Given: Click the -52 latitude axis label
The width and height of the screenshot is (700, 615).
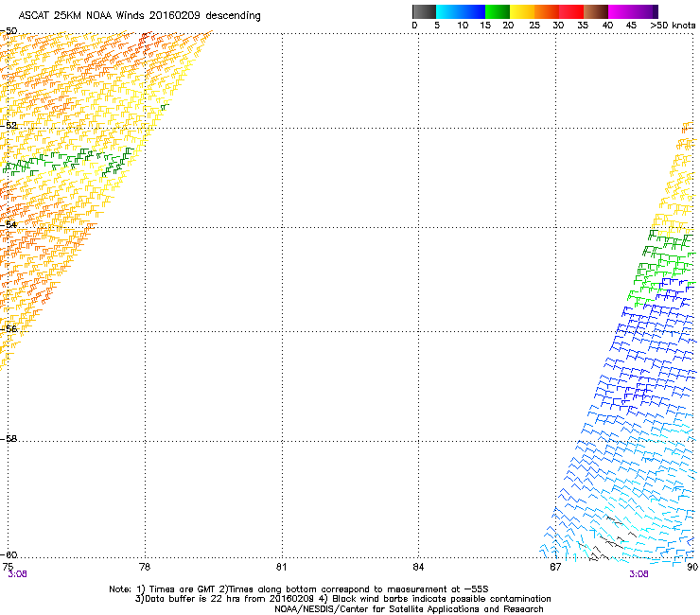Looking at the screenshot, I should pos(9,126).
